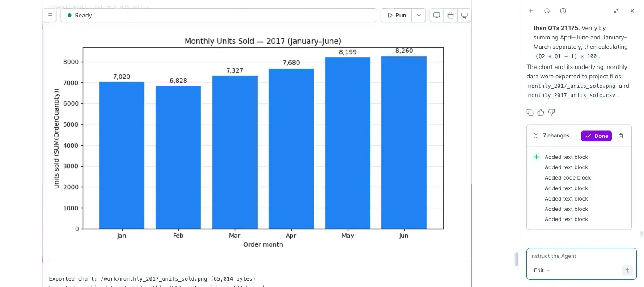This screenshot has width=644, height=287.
Task: Give the response a thumbs up
Action: tap(541, 112)
